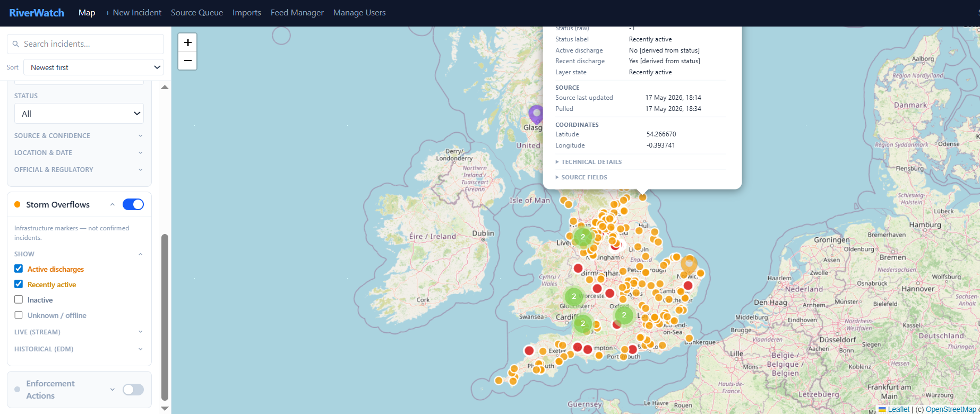Collapse the Storm Overflows panel chevron
Image resolution: width=980 pixels, height=414 pixels.
(x=113, y=204)
